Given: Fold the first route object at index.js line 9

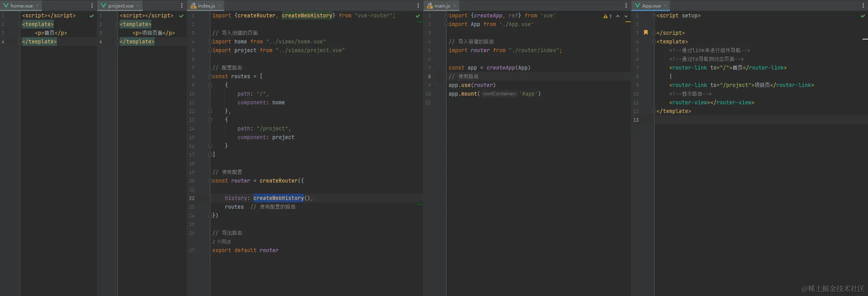Looking at the screenshot, I should tap(210, 85).
